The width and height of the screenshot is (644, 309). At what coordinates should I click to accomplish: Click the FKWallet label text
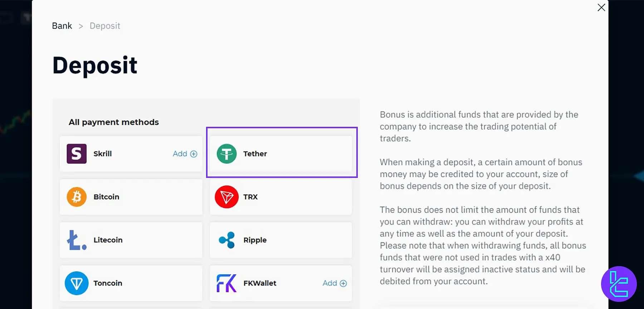[x=260, y=283]
